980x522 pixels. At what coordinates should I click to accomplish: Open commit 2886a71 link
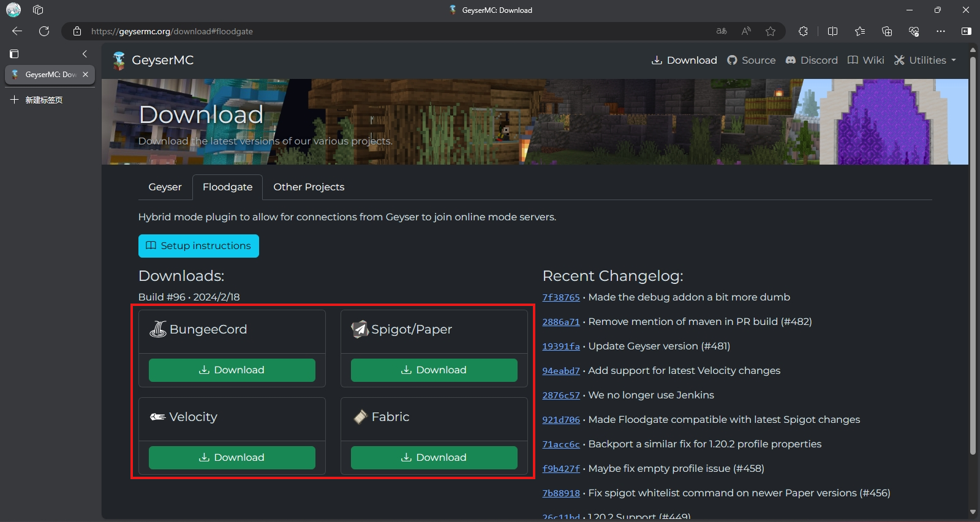561,322
